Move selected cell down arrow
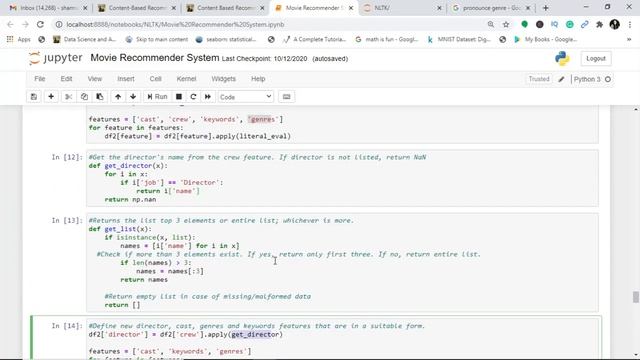Screen dimensions: 640x360 coord(133,97)
